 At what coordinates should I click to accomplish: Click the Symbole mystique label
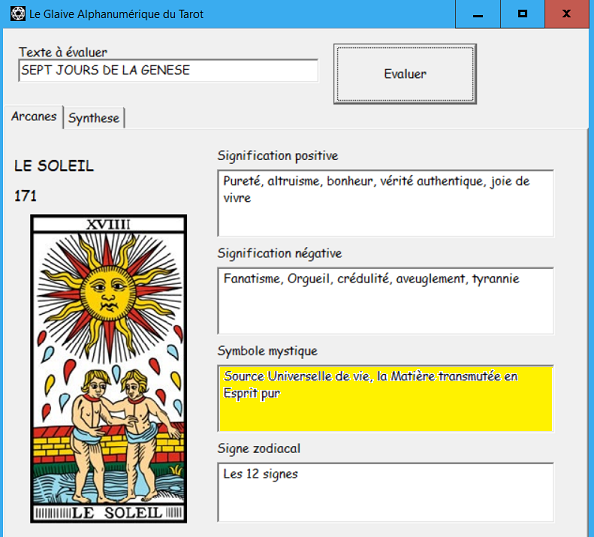click(x=267, y=351)
